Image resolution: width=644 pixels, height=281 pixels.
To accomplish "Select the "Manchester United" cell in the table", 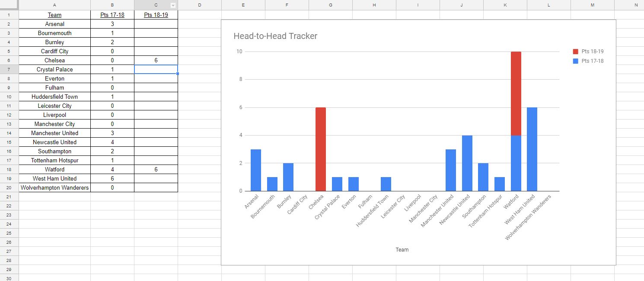I will pos(54,133).
